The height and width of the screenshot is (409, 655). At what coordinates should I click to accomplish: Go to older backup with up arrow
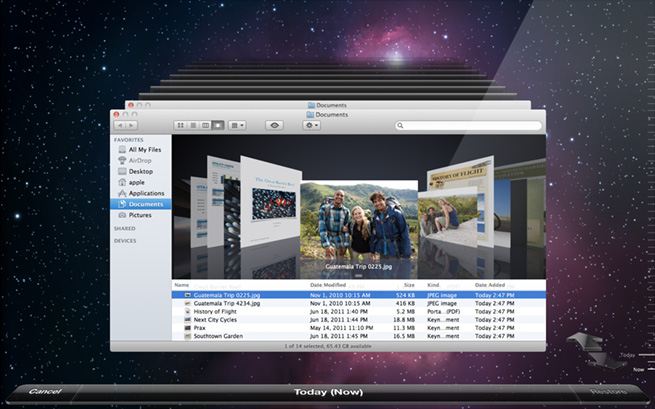(585, 341)
